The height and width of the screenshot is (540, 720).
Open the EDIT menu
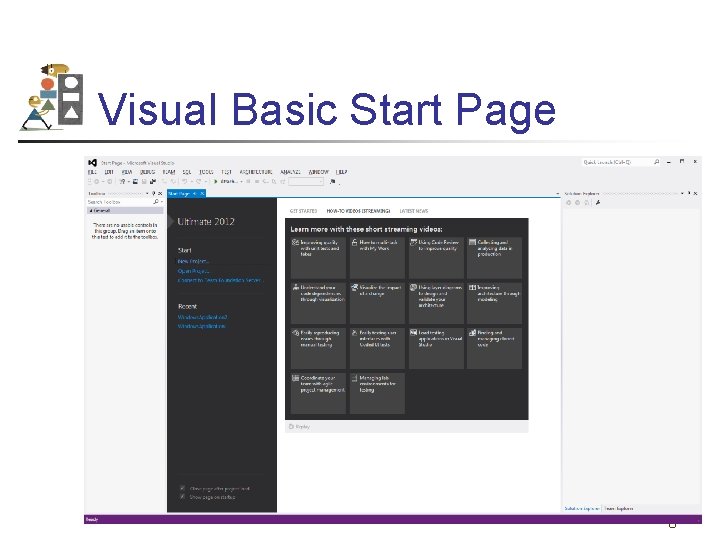point(109,172)
